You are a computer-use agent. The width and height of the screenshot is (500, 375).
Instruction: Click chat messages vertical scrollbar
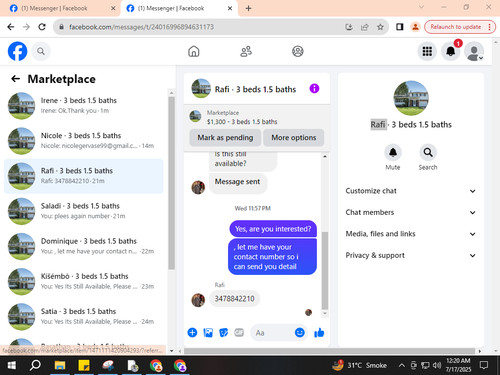tap(325, 270)
